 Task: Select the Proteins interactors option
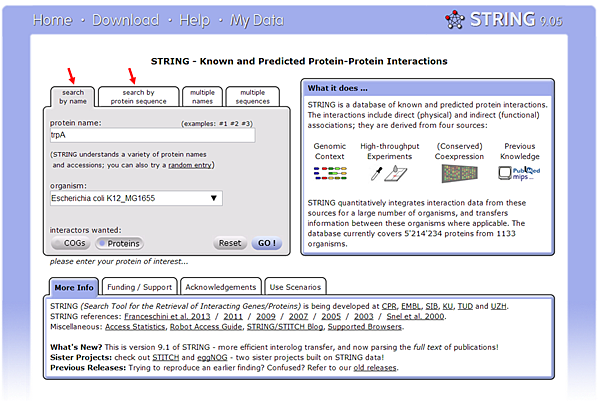pos(119,243)
